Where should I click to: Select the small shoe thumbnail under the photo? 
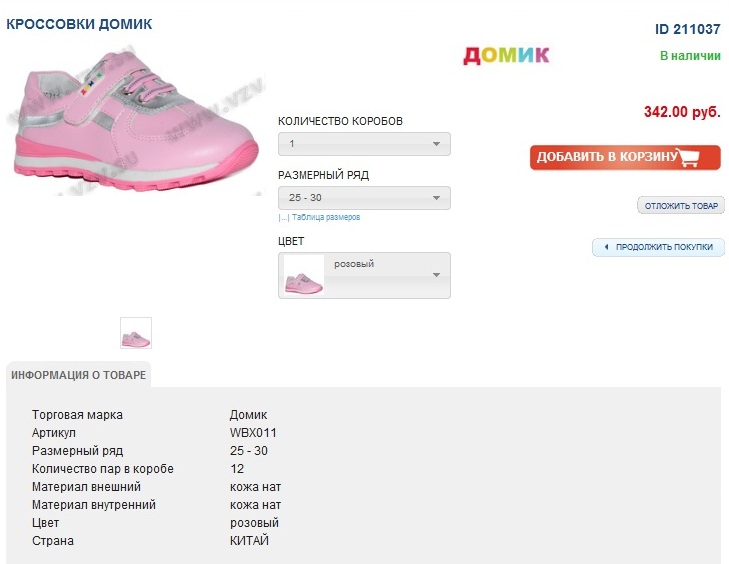(136, 333)
